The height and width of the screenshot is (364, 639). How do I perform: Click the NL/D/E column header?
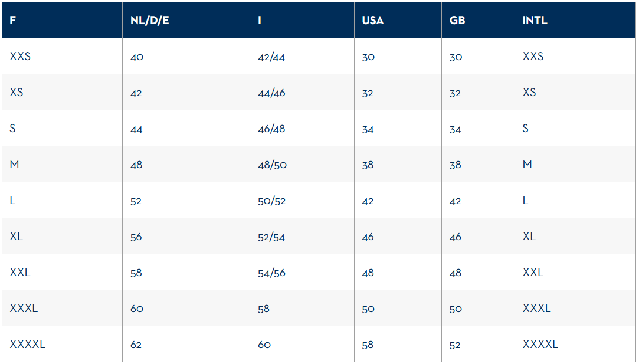point(186,20)
